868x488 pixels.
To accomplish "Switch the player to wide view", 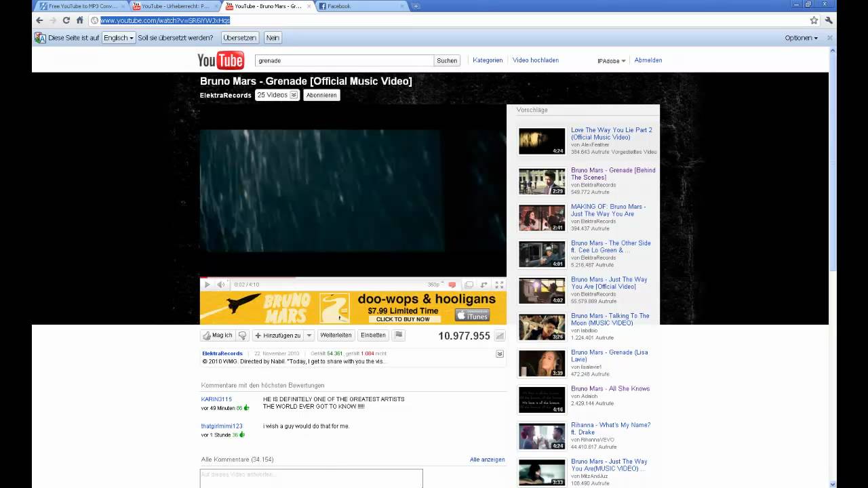I will click(x=469, y=285).
